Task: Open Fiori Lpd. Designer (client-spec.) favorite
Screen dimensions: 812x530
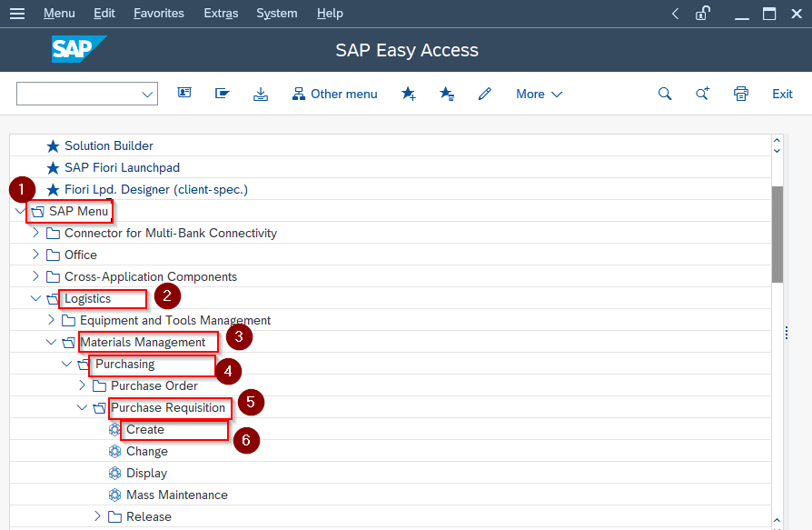Action: coord(156,190)
